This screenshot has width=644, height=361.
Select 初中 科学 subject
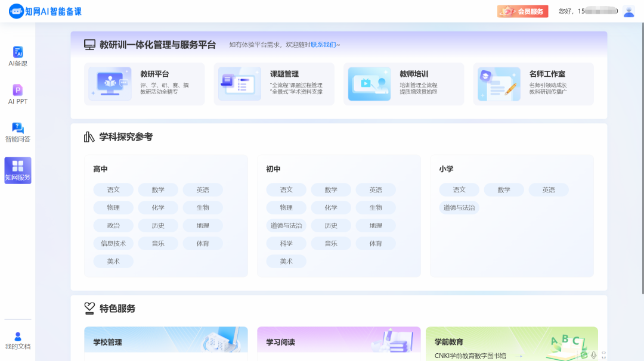coord(286,243)
